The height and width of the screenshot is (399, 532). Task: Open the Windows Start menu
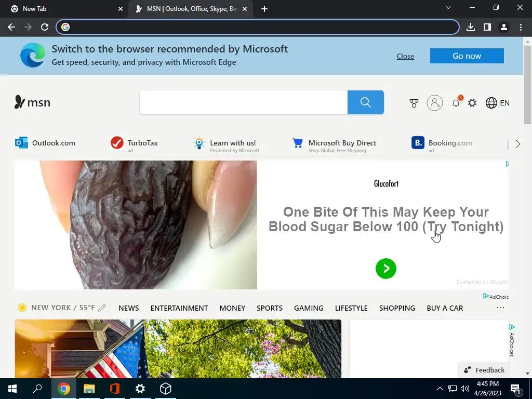[x=12, y=389]
